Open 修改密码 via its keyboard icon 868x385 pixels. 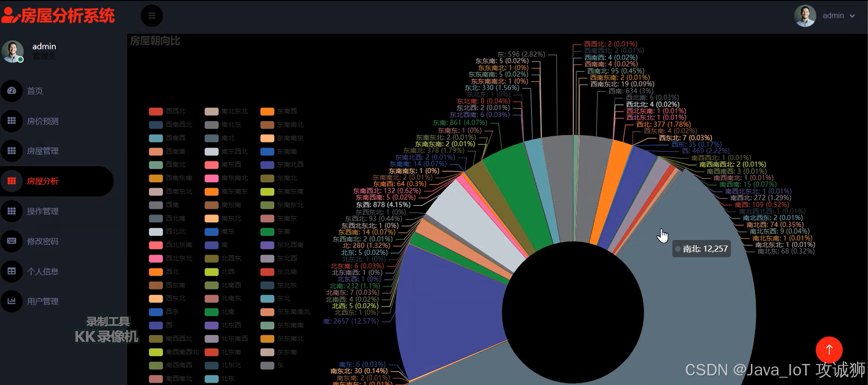coord(11,241)
